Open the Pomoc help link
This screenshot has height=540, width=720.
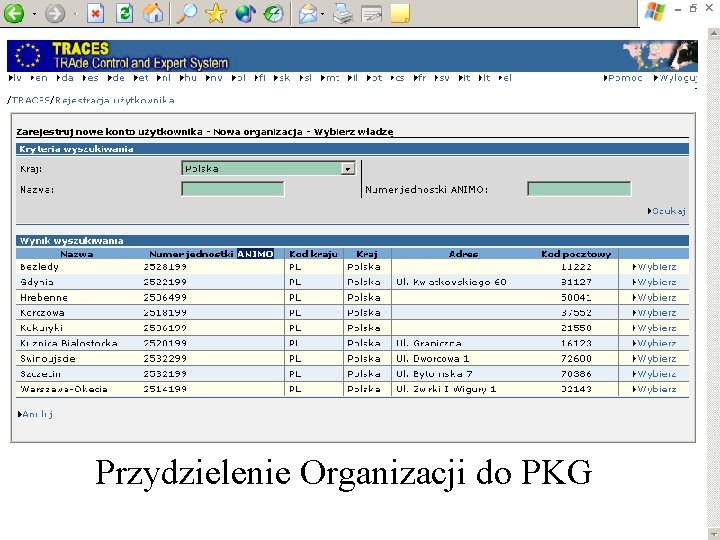[623, 78]
